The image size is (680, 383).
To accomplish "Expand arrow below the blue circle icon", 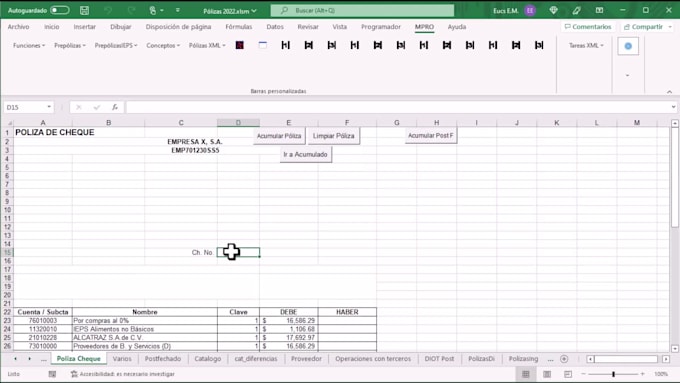I will (x=628, y=75).
